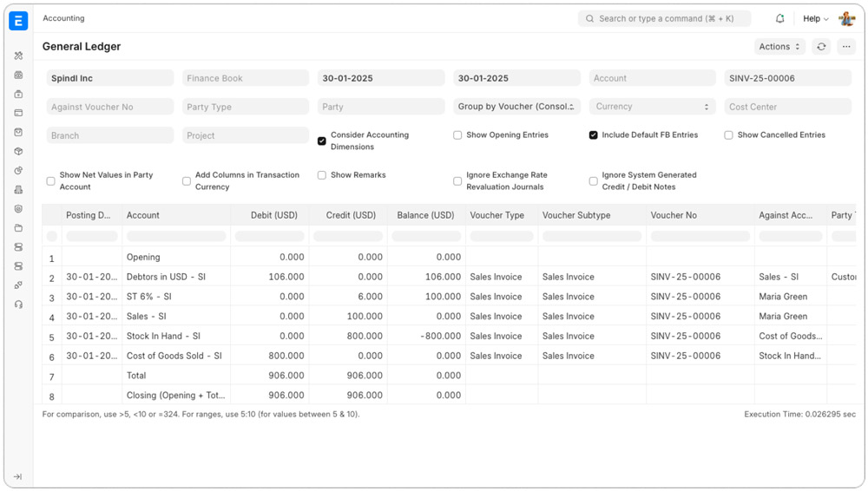Open the Account filter selector
Screen dimensions: 868x491
652,78
